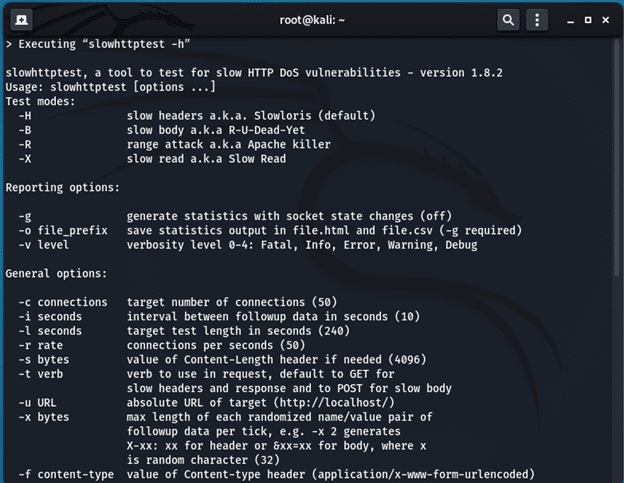Viewport: 624px width, 483px height.
Task: Open the three-dot terminal menu
Action: point(538,19)
